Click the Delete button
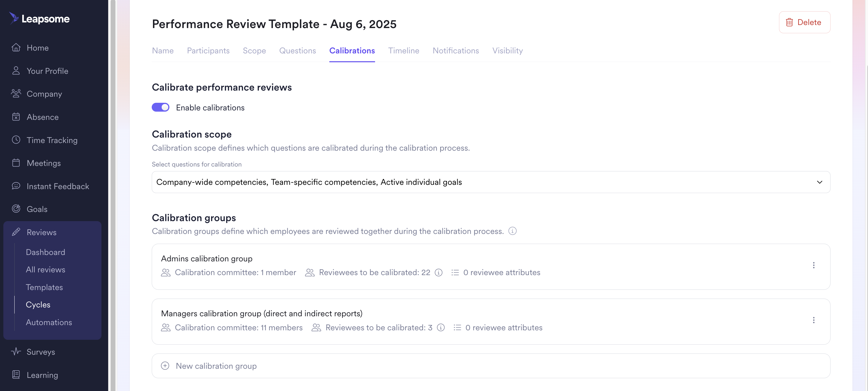Image resolution: width=868 pixels, height=391 pixels. point(804,22)
